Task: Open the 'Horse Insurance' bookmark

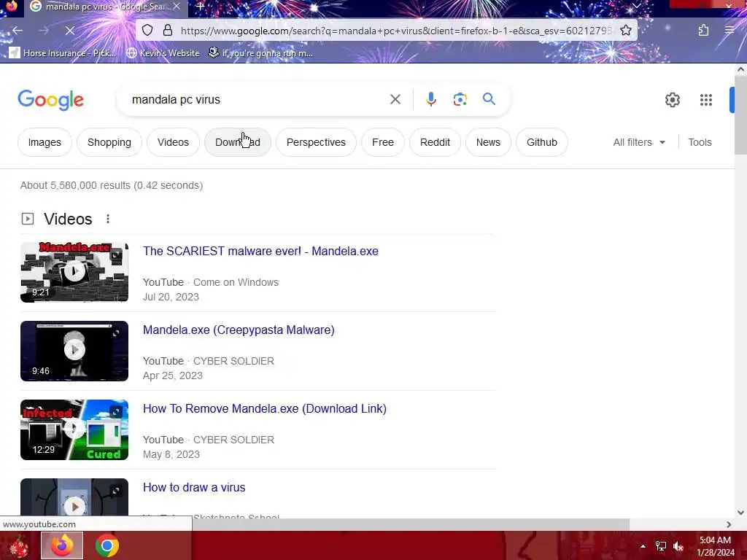Action: (x=63, y=52)
